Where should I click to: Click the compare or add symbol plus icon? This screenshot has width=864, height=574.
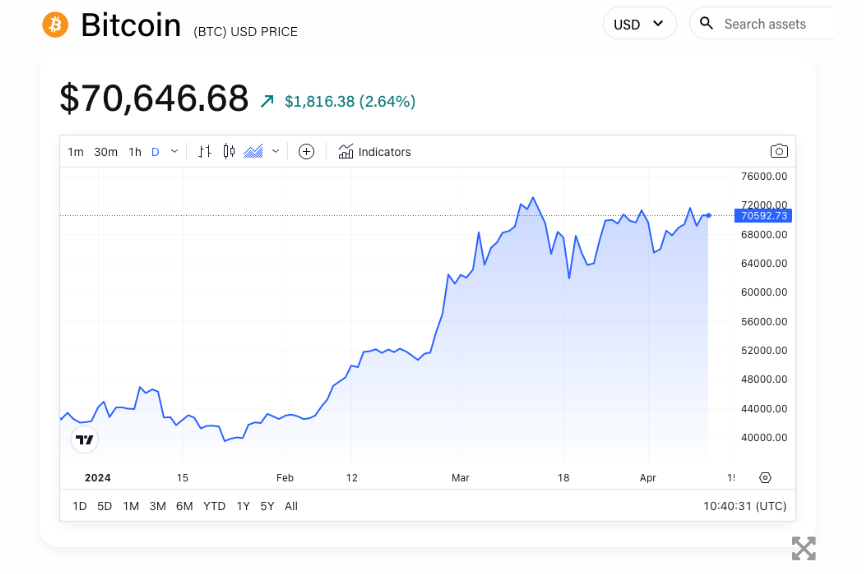pos(307,152)
